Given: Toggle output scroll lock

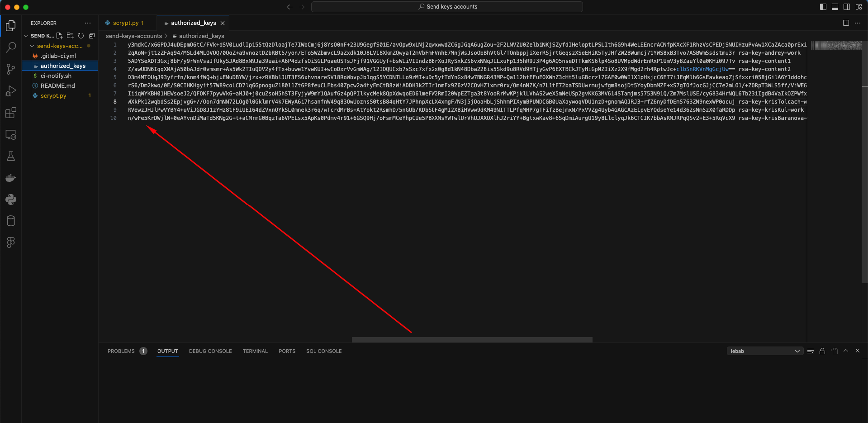Looking at the screenshot, I should click(x=822, y=351).
